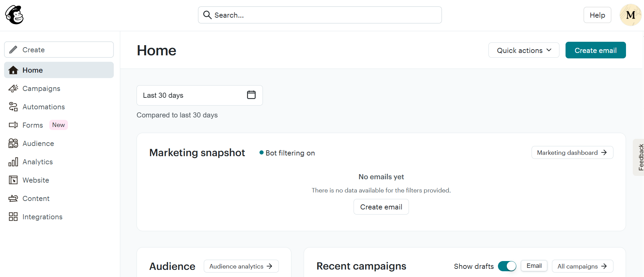This screenshot has height=277, width=644.
Task: Switch to the Email campaigns filter
Action: point(534,266)
